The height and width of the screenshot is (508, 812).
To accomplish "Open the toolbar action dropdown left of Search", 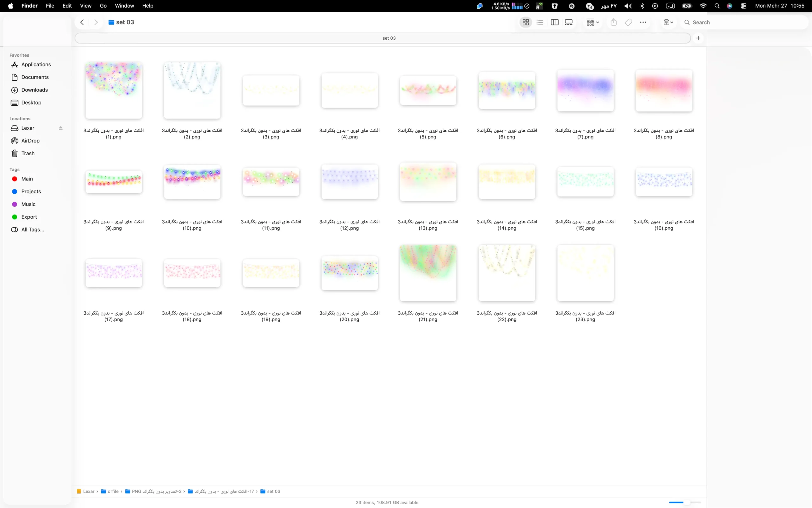I will coord(668,22).
